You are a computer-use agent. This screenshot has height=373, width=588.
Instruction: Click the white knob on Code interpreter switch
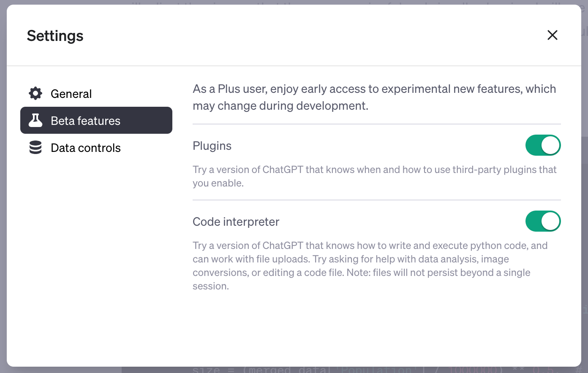[x=550, y=221]
